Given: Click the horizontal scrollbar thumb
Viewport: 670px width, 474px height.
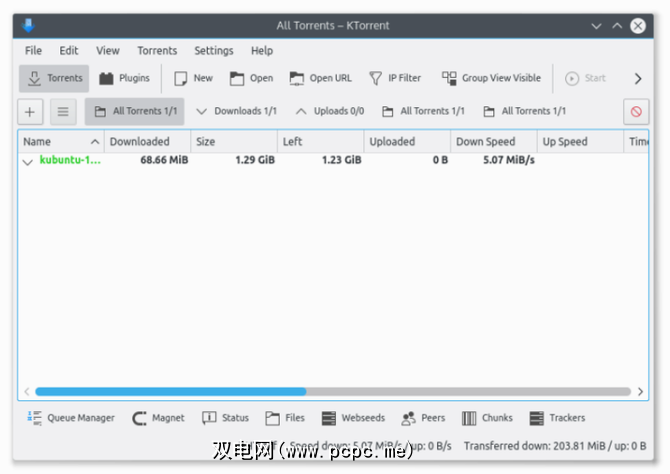Looking at the screenshot, I should point(170,392).
